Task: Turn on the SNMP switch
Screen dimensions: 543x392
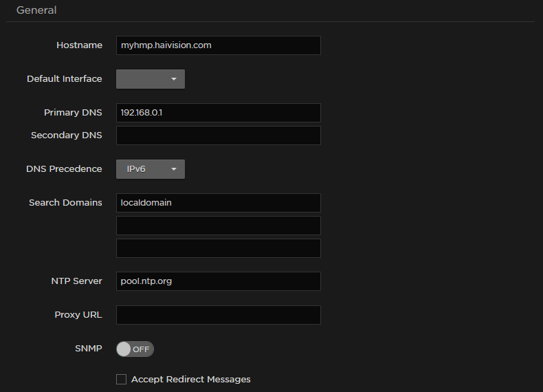Action: click(135, 349)
